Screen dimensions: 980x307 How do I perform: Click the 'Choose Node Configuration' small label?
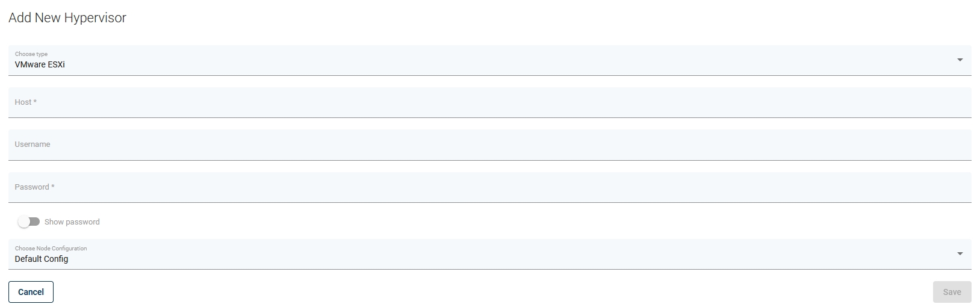pos(51,248)
